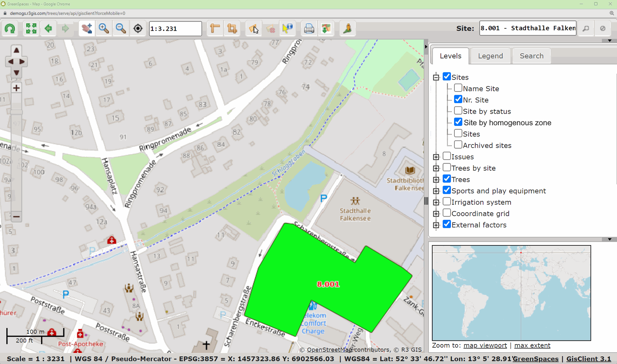Click the map zoom slider handle
The width and height of the screenshot is (617, 364).
tap(16, 112)
